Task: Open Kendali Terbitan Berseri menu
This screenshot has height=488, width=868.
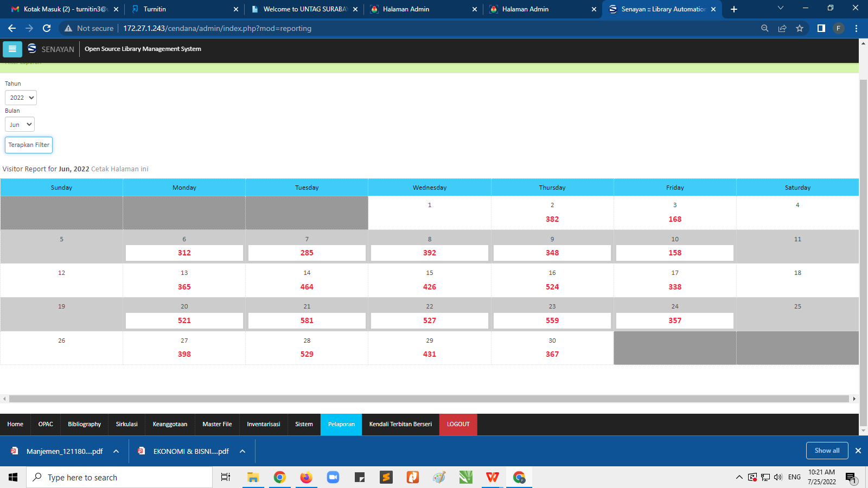Action: [400, 424]
